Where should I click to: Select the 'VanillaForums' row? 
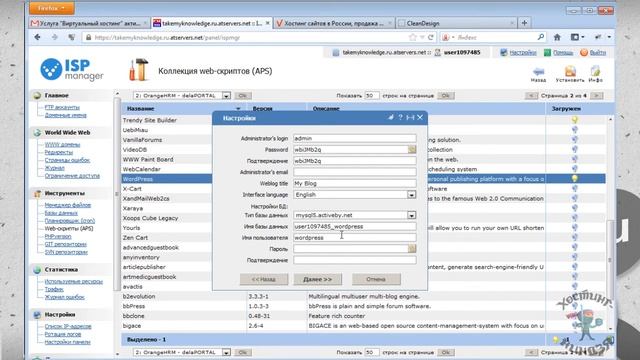[x=167, y=140]
